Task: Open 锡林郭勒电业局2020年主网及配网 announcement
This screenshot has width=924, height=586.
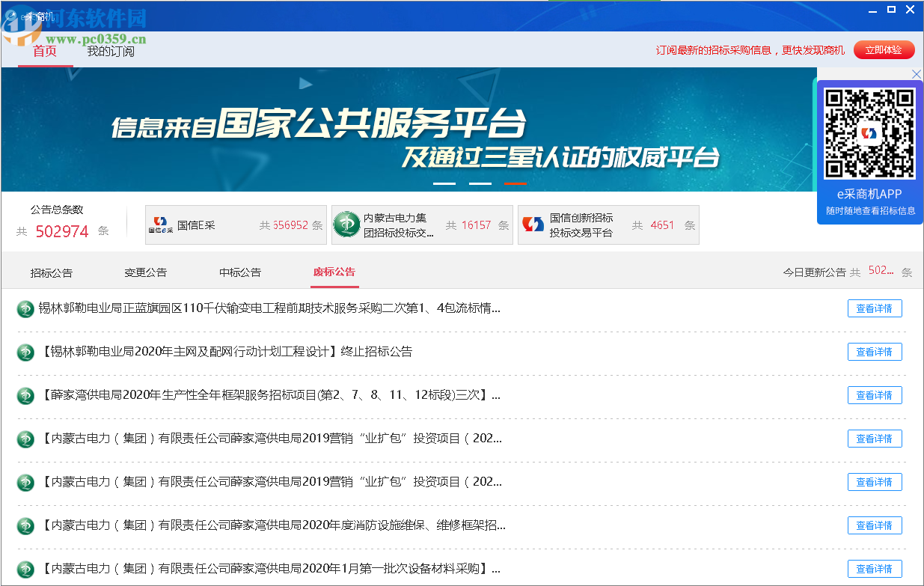Action: tap(225, 352)
